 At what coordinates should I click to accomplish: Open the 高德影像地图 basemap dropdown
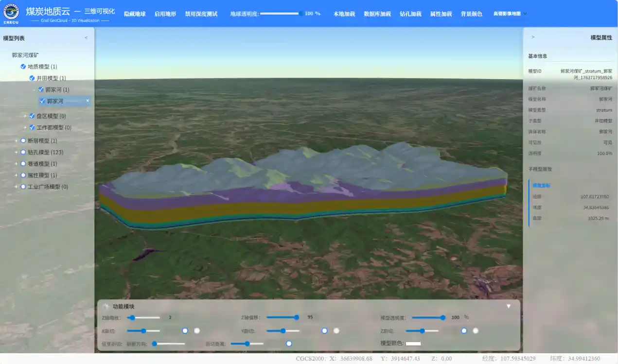click(510, 14)
